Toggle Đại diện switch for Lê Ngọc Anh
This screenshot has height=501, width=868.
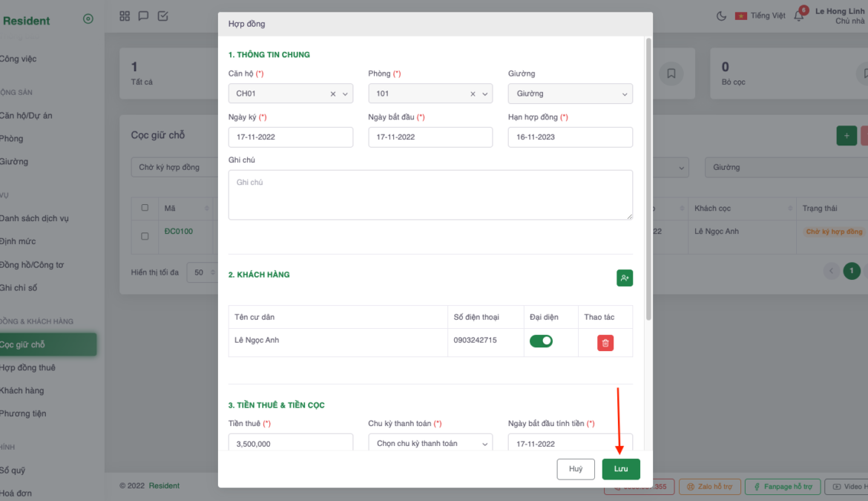(x=542, y=341)
